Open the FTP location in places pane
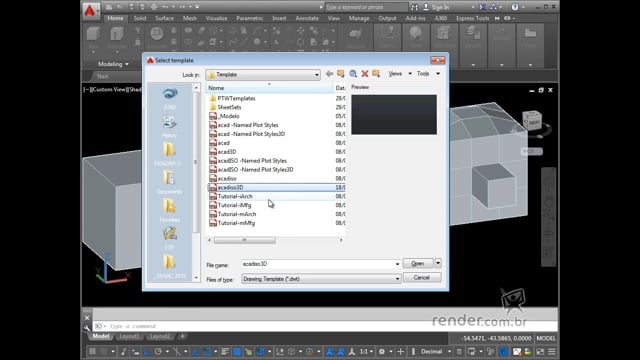 tap(170, 238)
